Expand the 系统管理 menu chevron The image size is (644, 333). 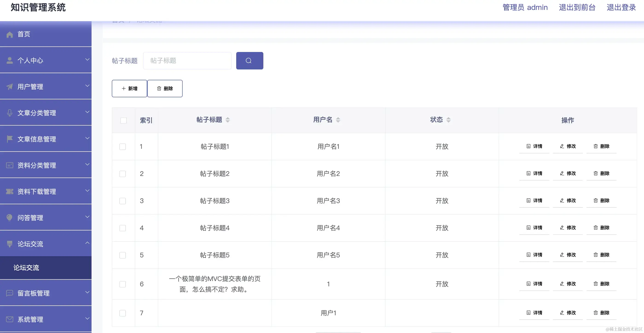87,319
